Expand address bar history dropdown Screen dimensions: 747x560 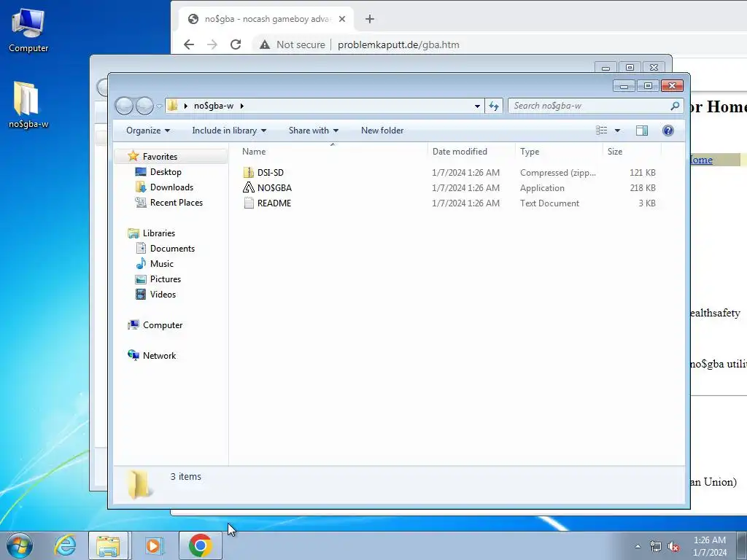click(x=477, y=106)
